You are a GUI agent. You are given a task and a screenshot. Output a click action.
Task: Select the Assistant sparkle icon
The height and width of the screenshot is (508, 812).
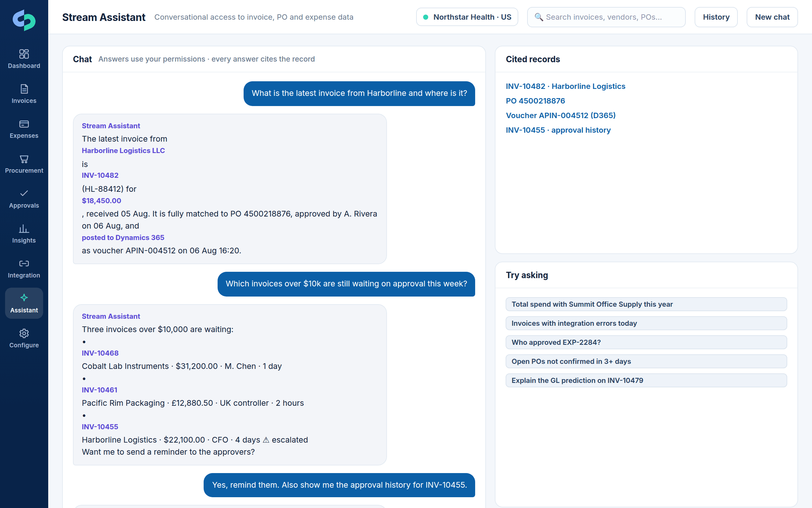(24, 298)
